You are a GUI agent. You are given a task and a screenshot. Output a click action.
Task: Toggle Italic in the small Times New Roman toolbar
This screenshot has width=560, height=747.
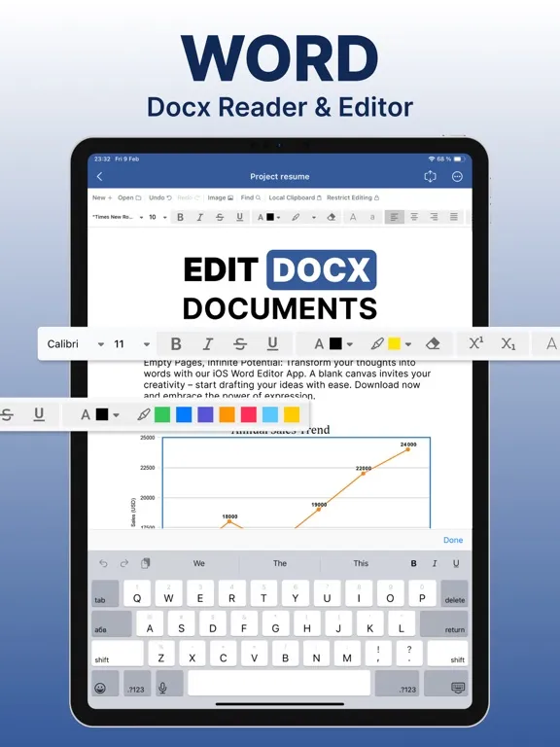[200, 217]
